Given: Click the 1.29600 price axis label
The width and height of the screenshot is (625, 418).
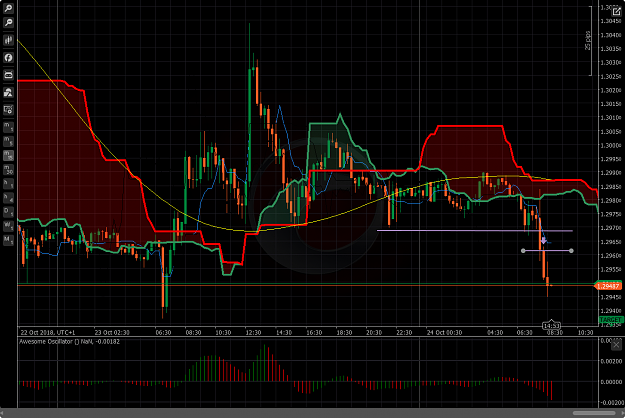Looking at the screenshot, I should (611, 255).
